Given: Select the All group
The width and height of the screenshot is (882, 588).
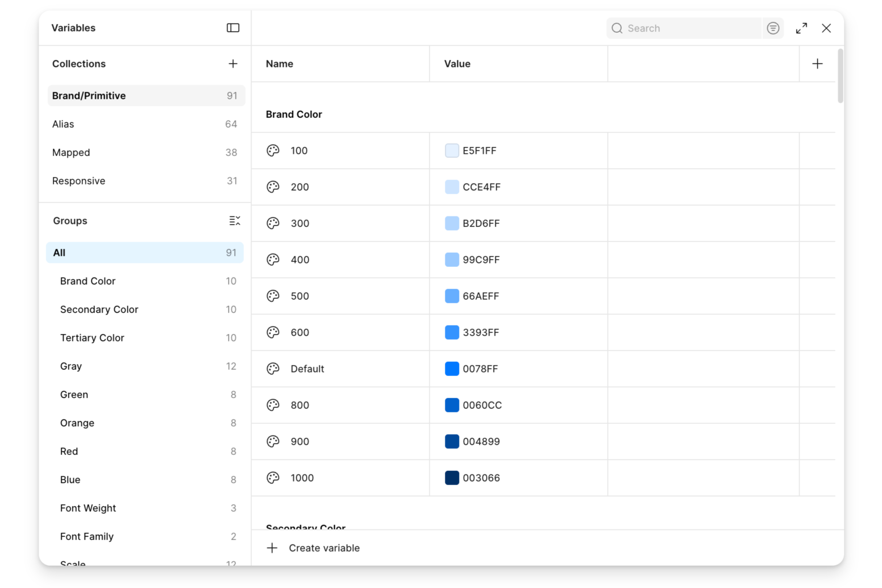Looking at the screenshot, I should click(145, 253).
